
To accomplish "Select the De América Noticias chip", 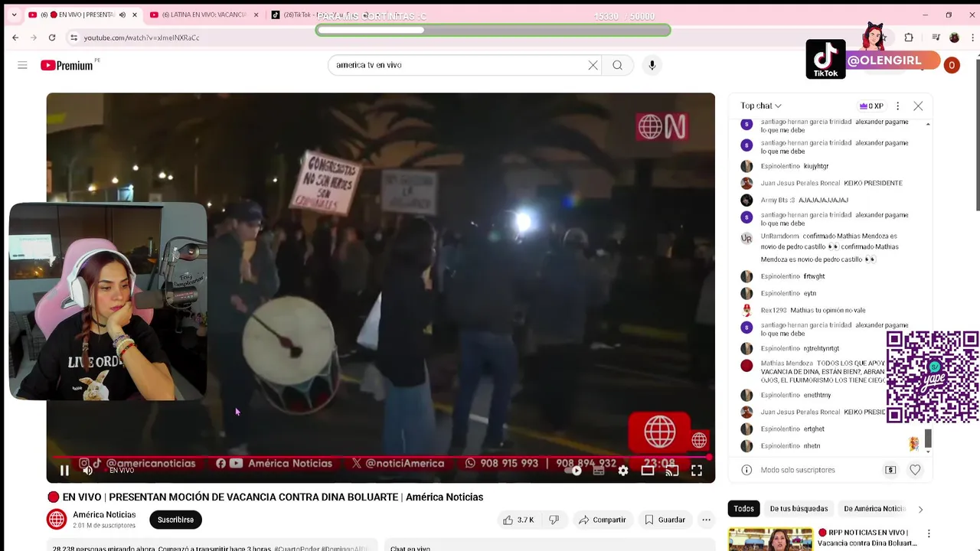I will click(874, 508).
